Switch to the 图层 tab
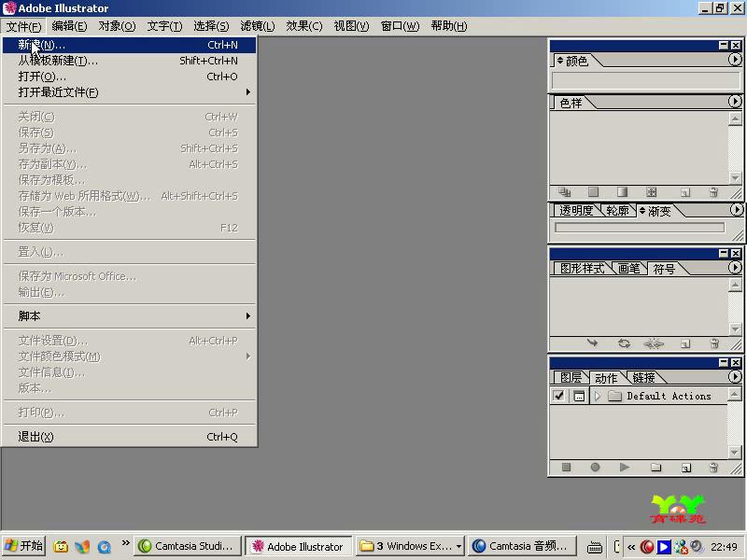 (571, 378)
